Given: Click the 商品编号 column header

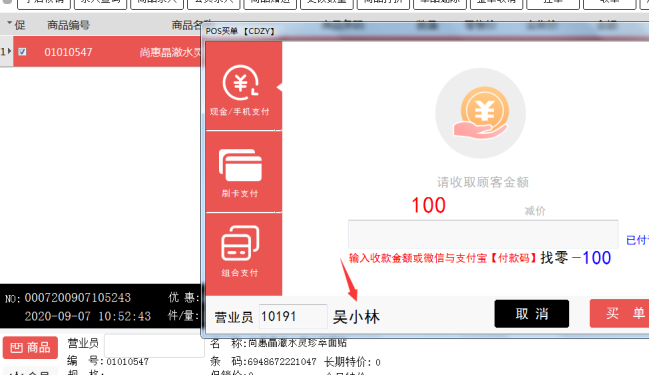Looking at the screenshot, I should click(68, 25).
